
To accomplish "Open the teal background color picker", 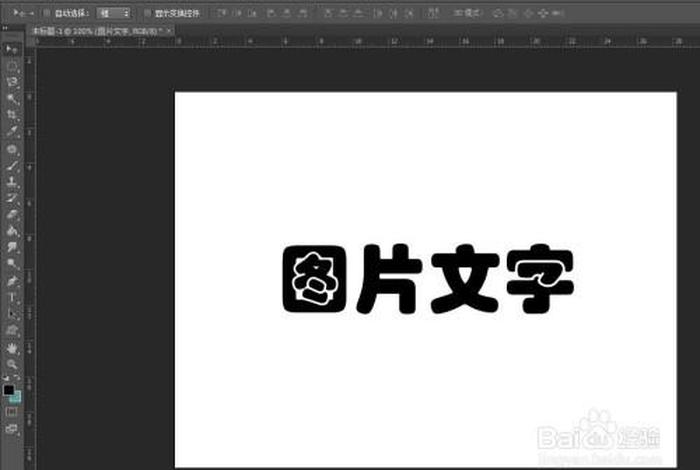I will tap(16, 397).
